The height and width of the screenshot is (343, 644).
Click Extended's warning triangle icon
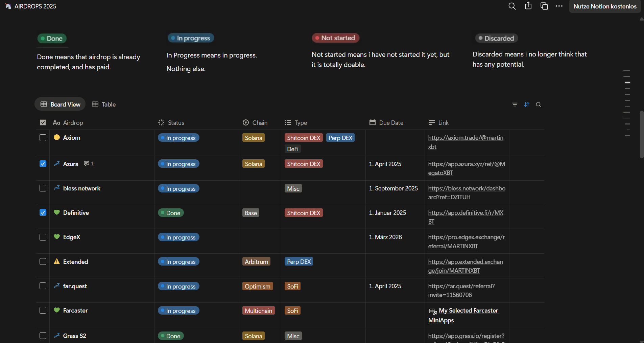(57, 261)
